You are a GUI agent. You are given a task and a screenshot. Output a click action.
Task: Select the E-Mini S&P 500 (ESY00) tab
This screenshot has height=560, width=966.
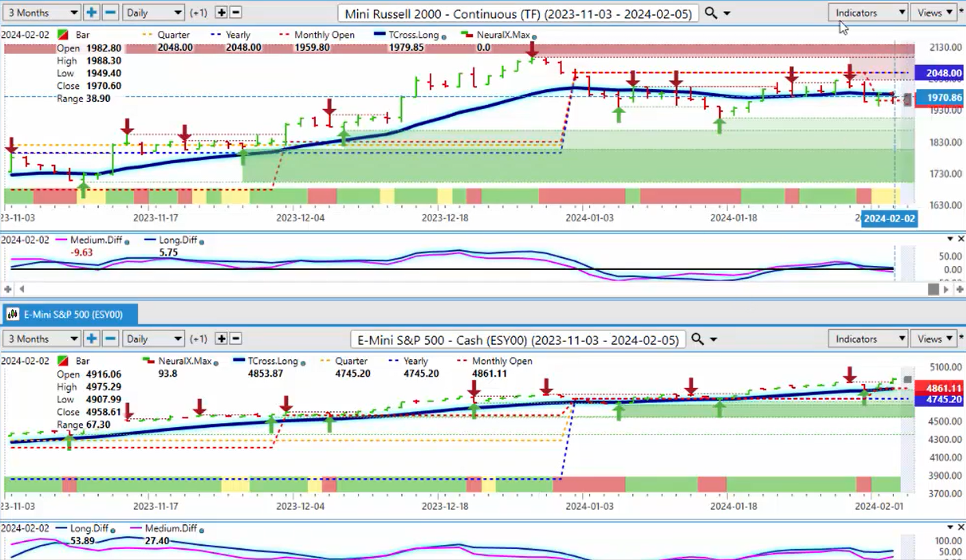[x=71, y=315]
